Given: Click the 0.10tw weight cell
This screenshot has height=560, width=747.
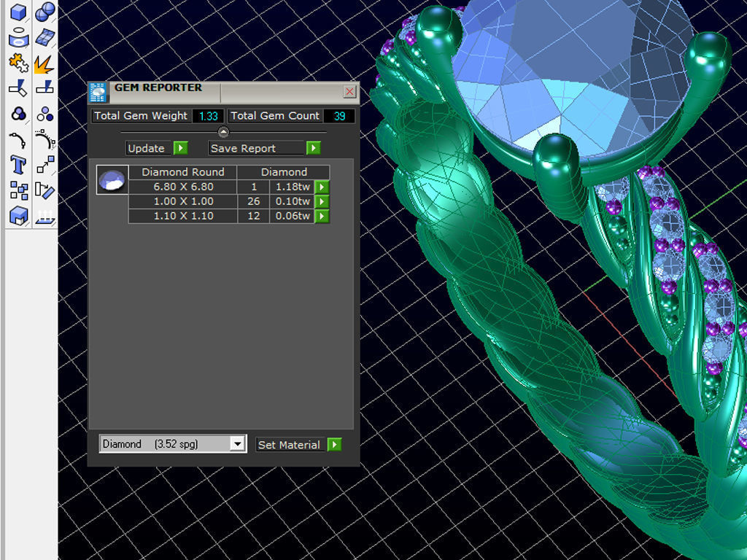Looking at the screenshot, I should pyautogui.click(x=293, y=201).
